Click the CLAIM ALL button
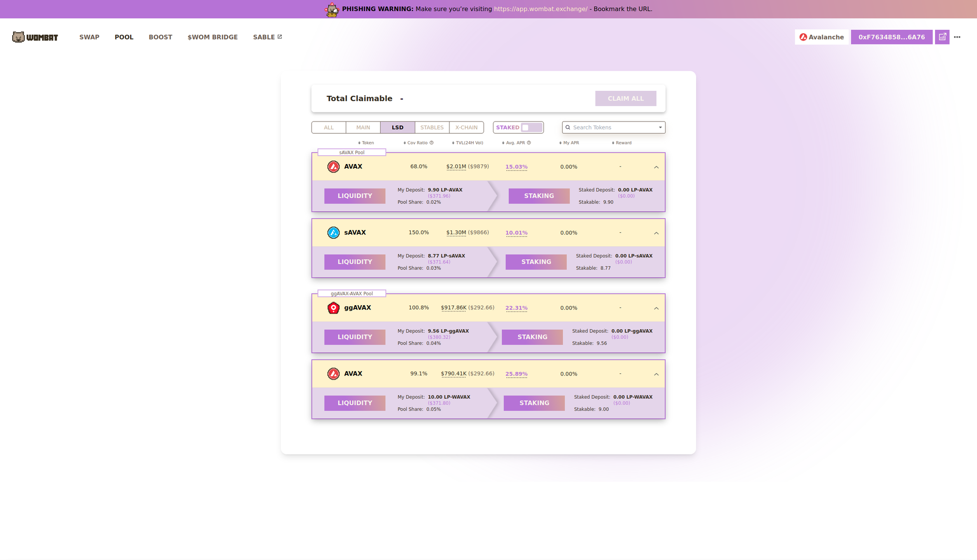Image resolution: width=977 pixels, height=560 pixels. 626,99
